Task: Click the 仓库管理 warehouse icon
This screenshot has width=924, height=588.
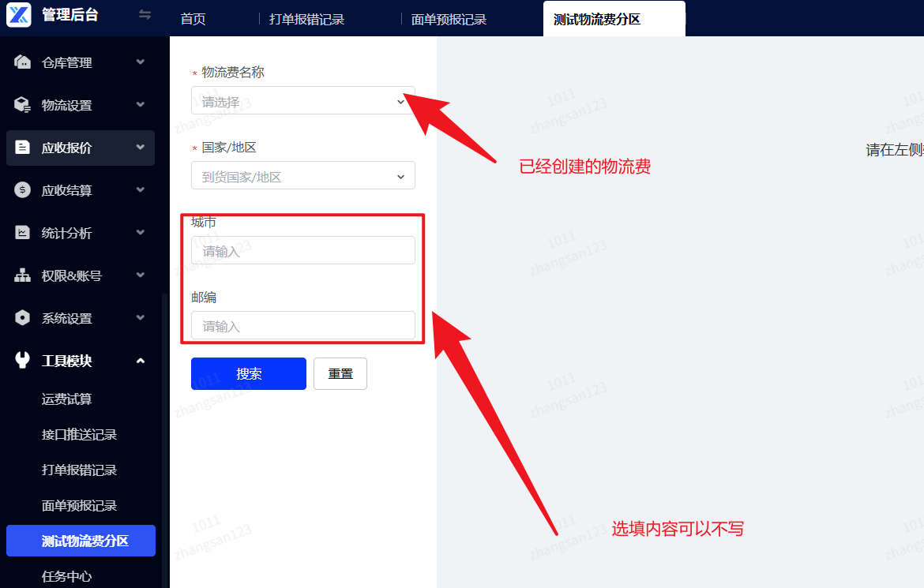Action: (22, 62)
